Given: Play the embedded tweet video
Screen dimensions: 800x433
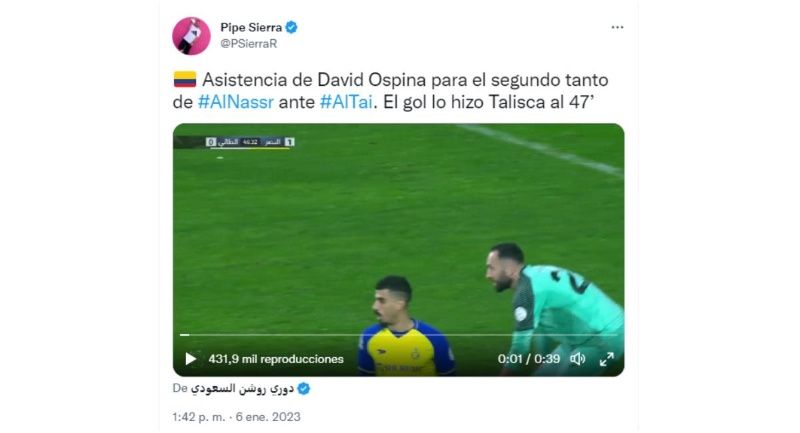Looking at the screenshot, I should tap(191, 359).
